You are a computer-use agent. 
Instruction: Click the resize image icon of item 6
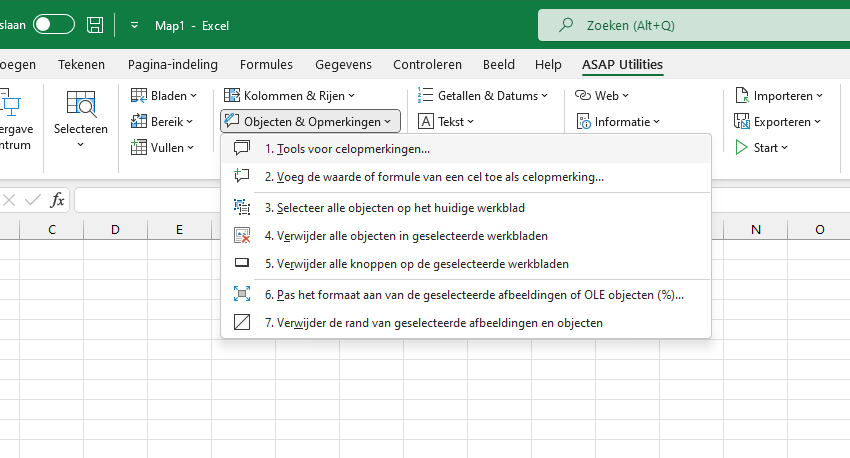click(x=242, y=294)
